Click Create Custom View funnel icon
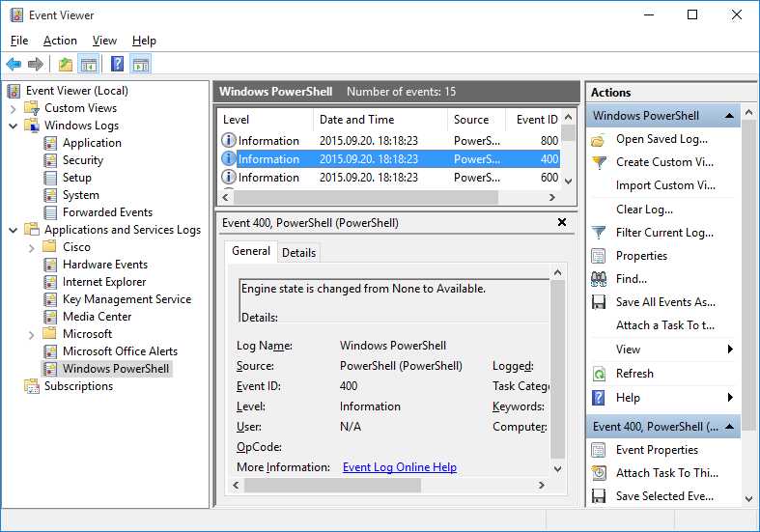 (x=599, y=163)
